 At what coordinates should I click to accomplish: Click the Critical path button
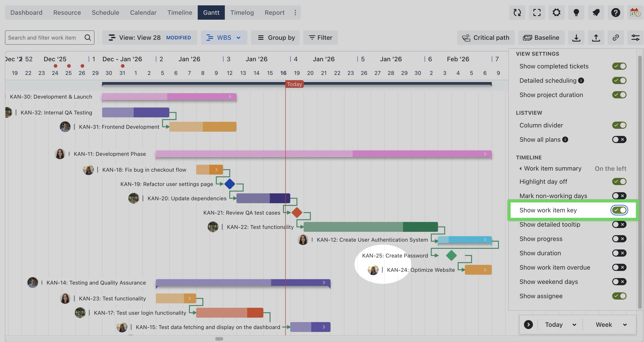(x=485, y=38)
